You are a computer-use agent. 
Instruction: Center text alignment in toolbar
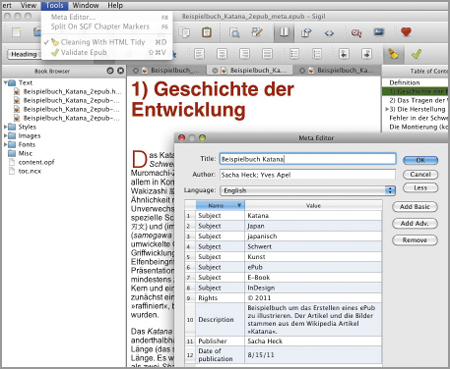(222, 54)
